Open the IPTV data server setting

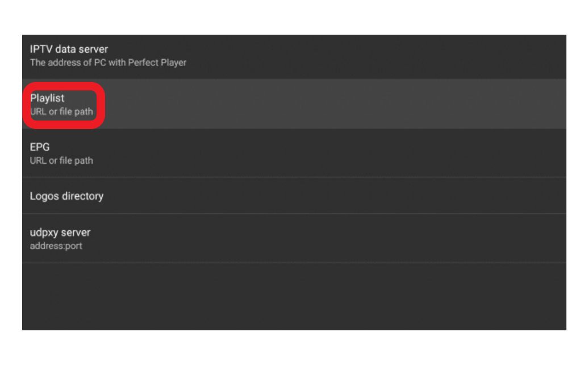pos(294,56)
